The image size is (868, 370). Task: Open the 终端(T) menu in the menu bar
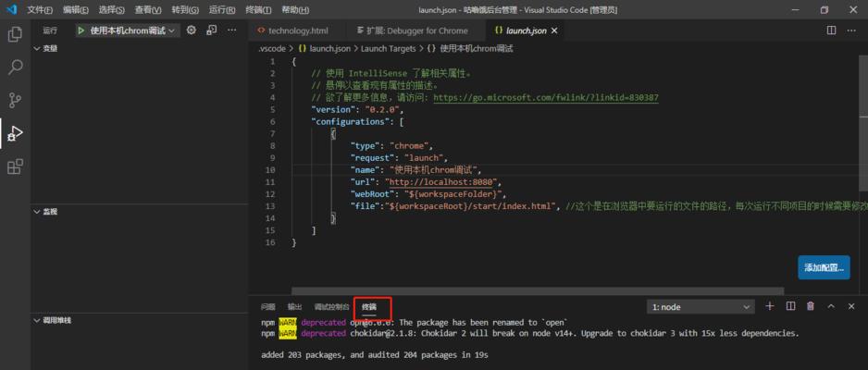point(258,10)
